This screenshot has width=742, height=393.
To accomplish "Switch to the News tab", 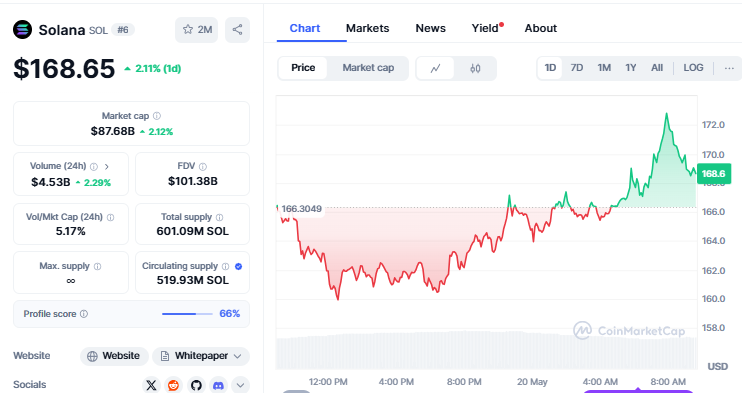I will (430, 28).
